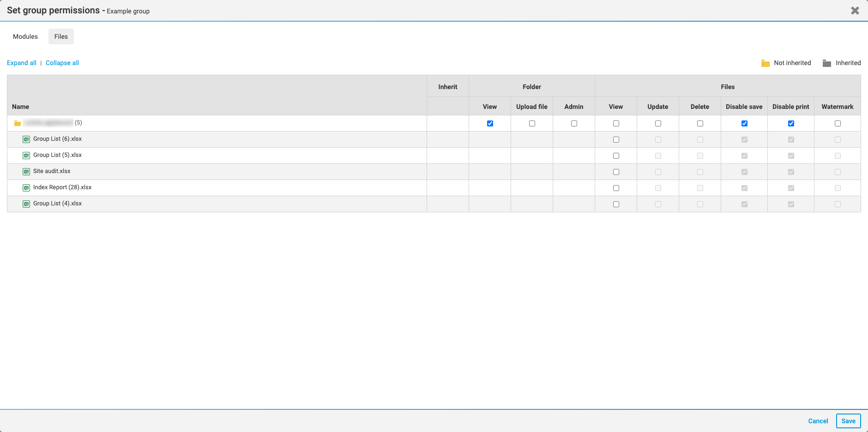Enable Upload file for the top folder

click(532, 123)
